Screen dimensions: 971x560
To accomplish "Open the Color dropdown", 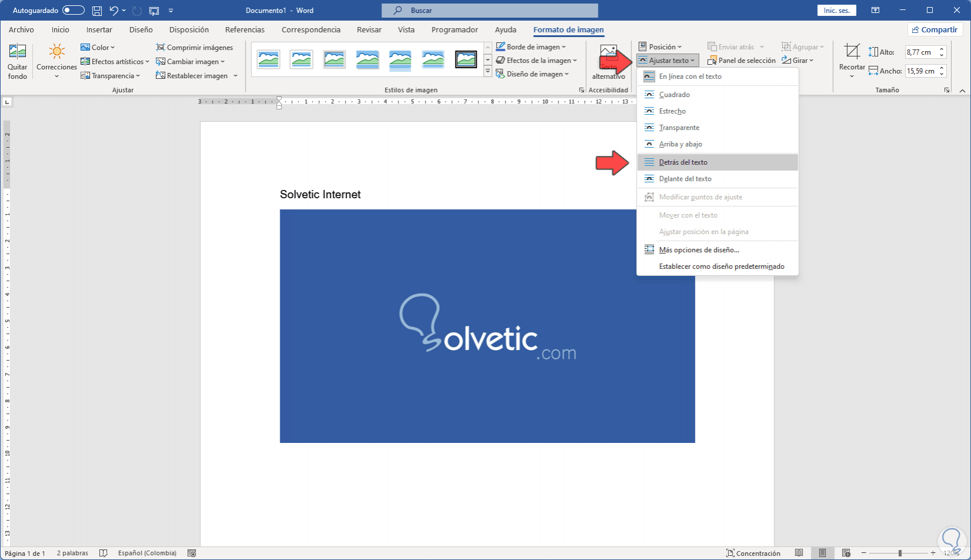I will coord(98,48).
